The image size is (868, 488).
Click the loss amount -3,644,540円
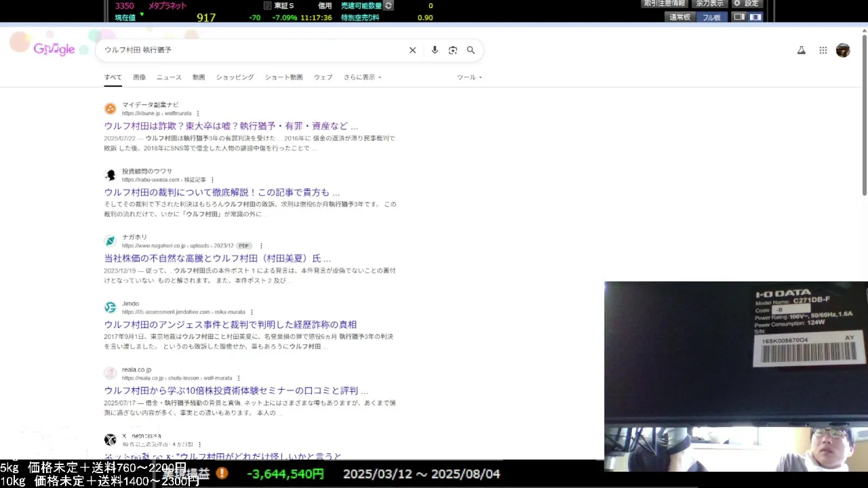[285, 474]
